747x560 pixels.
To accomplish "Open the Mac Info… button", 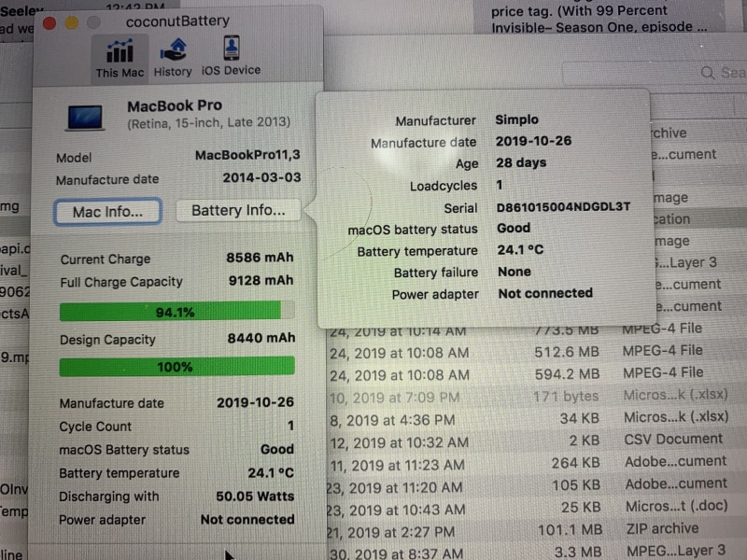I will (x=107, y=212).
